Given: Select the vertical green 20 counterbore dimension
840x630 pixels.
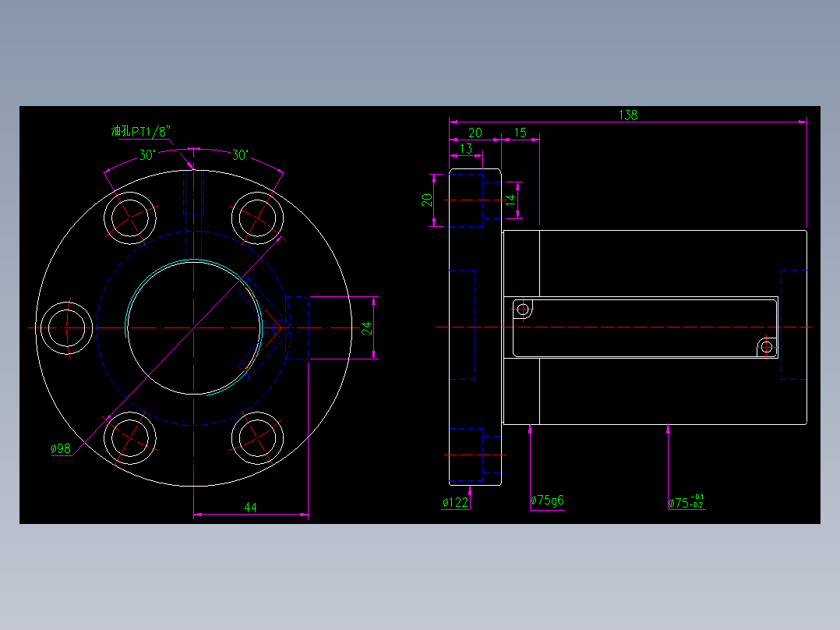Looking at the screenshot, I should (x=426, y=200).
